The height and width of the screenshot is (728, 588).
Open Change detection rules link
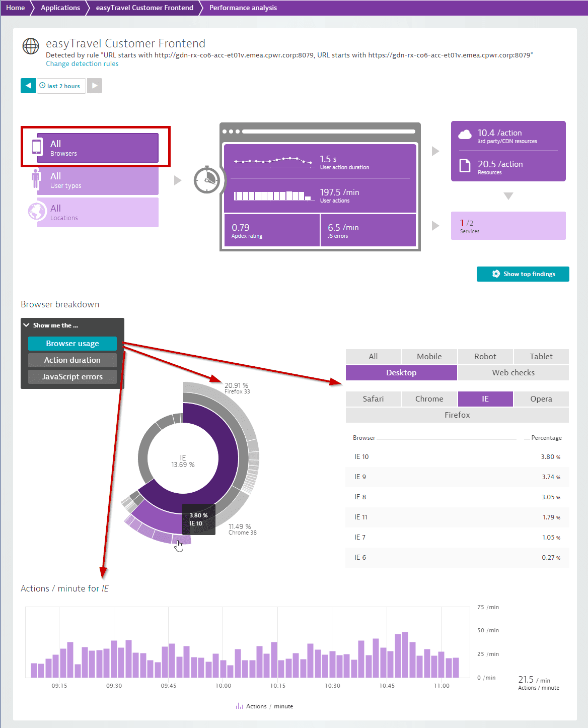pyautogui.click(x=82, y=64)
